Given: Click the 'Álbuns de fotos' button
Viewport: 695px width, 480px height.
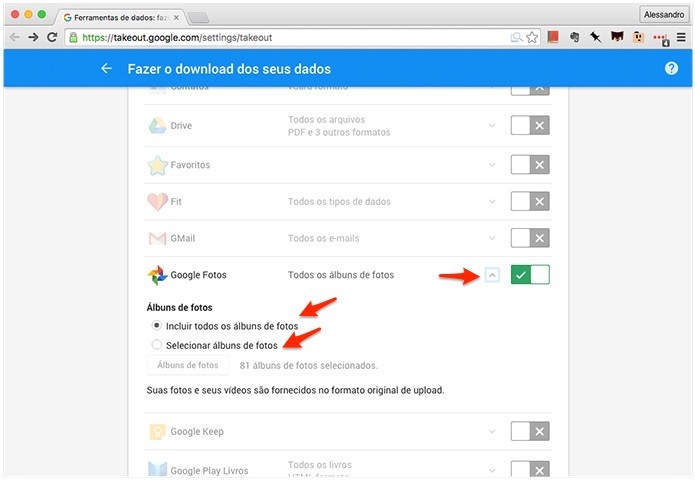Looking at the screenshot, I should (x=187, y=365).
